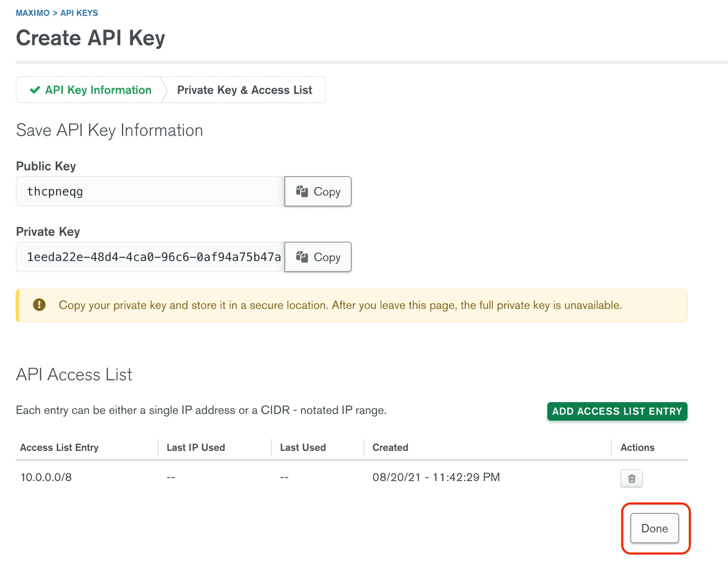The image size is (728, 578).
Task: Click the green checkmark on API Key Information
Action: (35, 90)
